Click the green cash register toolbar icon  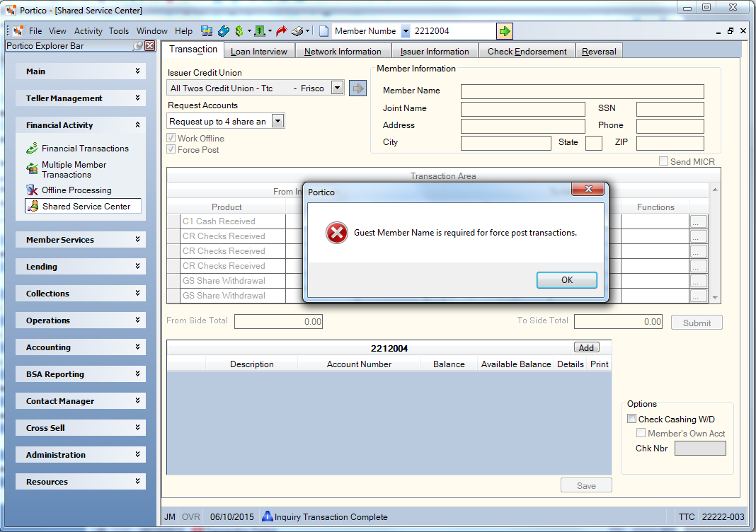point(259,31)
